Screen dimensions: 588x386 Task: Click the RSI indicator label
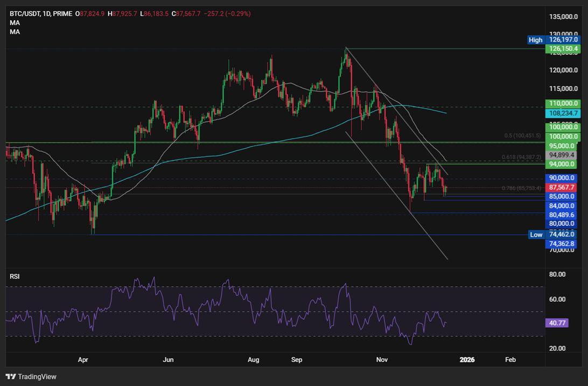coord(13,276)
